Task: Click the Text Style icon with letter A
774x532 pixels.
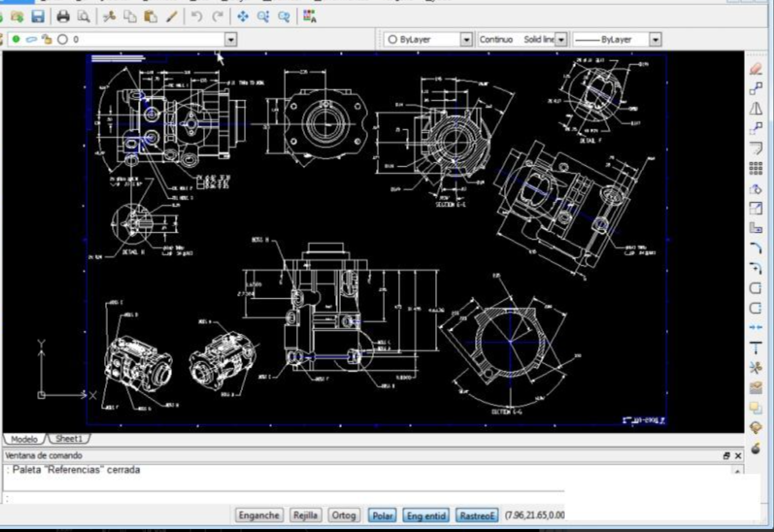Action: 310,16
